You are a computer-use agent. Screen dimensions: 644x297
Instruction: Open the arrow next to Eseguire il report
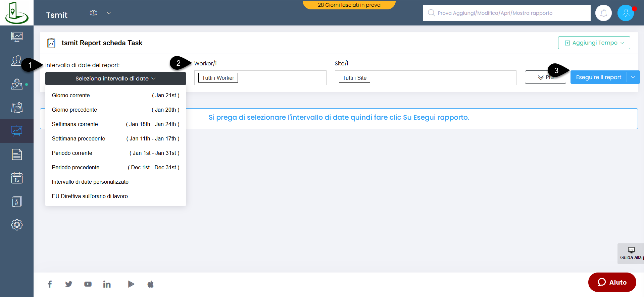tap(633, 77)
